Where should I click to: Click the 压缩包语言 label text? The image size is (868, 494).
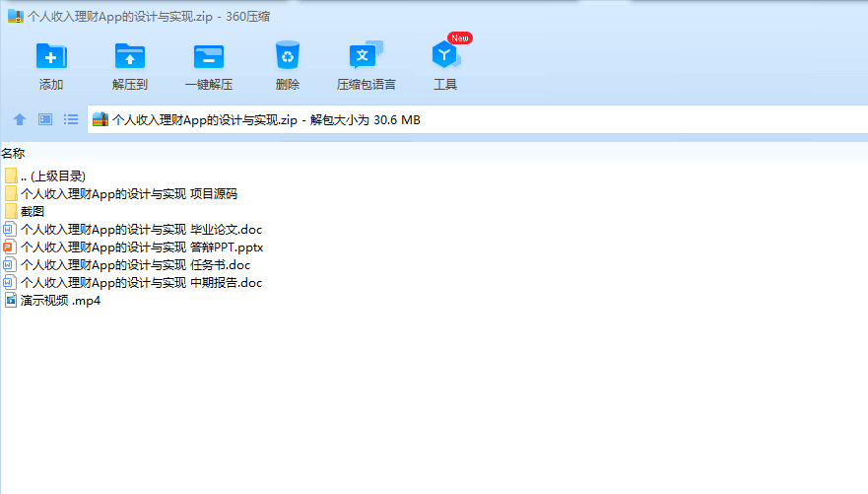point(366,84)
